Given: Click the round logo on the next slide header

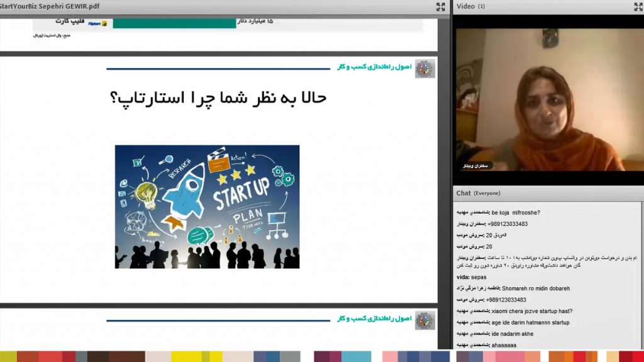Looking at the screenshot, I should 425,320.
